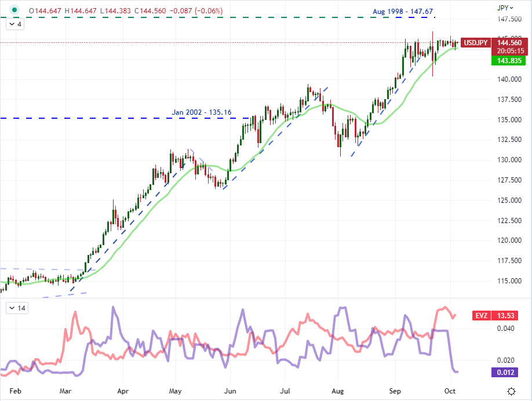The image size is (532, 401).
Task: Click the 0.020 indicator axis label
Action: (505, 360)
